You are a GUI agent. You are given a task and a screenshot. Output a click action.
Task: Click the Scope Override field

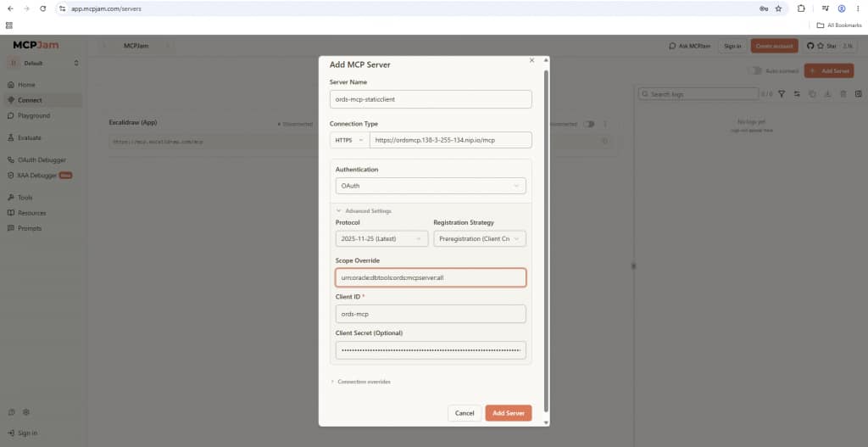point(431,277)
